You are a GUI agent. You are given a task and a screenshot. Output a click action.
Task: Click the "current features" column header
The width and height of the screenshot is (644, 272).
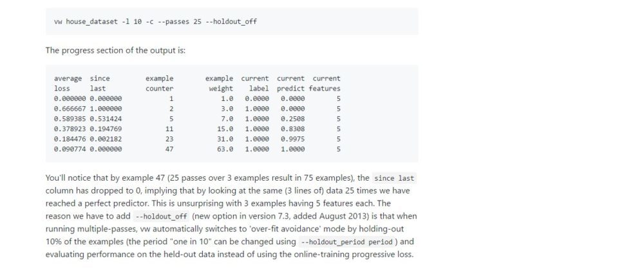point(326,83)
